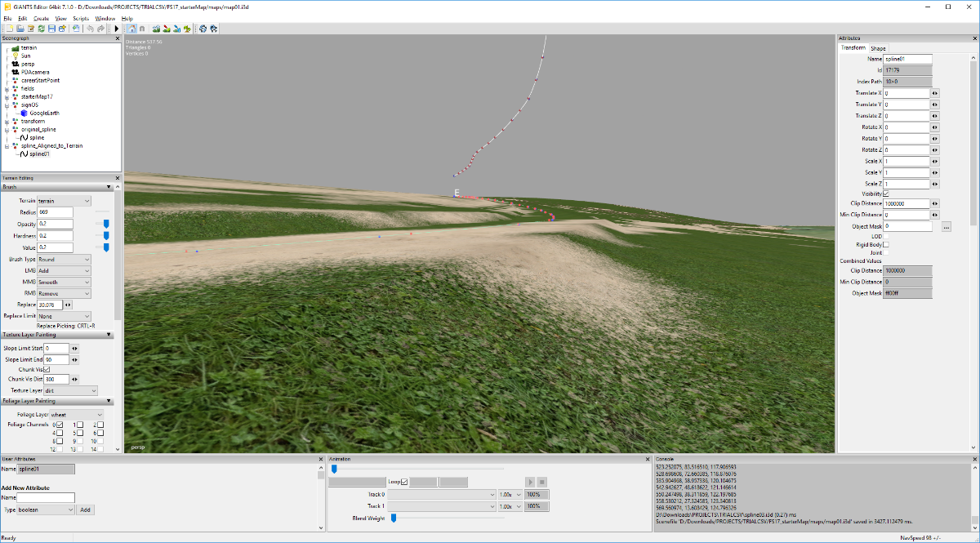Click the Save scene floppy icon
The width and height of the screenshot is (980, 543).
[x=51, y=29]
